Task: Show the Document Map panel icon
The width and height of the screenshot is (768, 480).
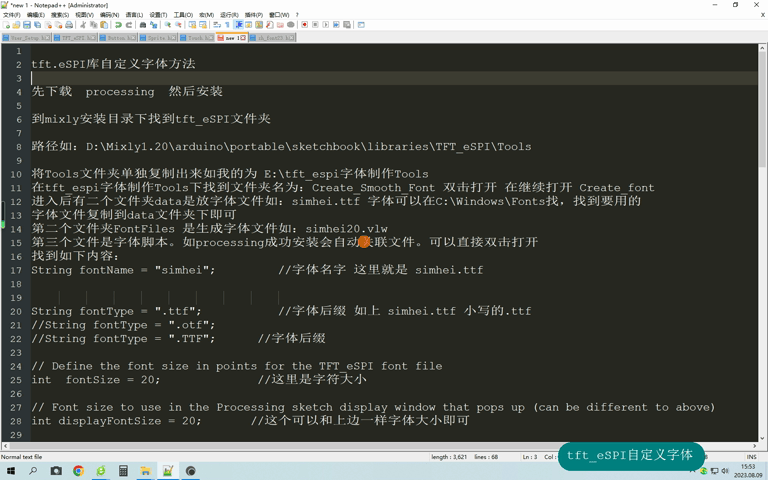Action: click(x=259, y=24)
